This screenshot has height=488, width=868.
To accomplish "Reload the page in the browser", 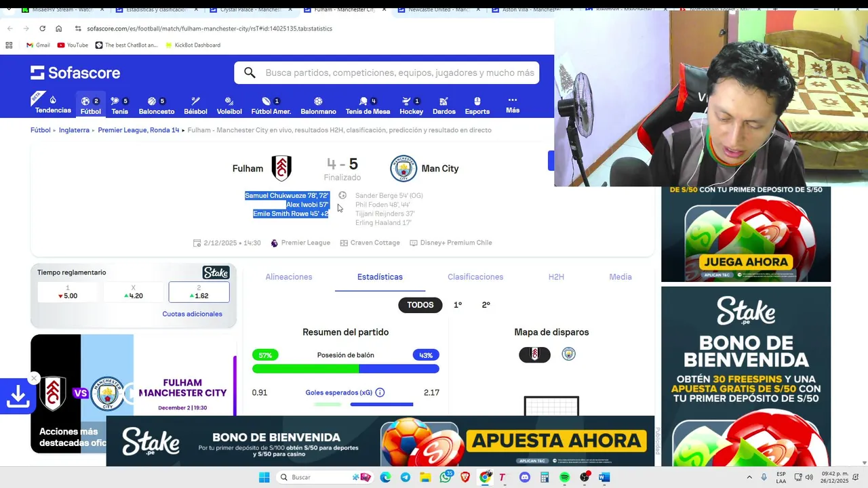I will (x=42, y=28).
